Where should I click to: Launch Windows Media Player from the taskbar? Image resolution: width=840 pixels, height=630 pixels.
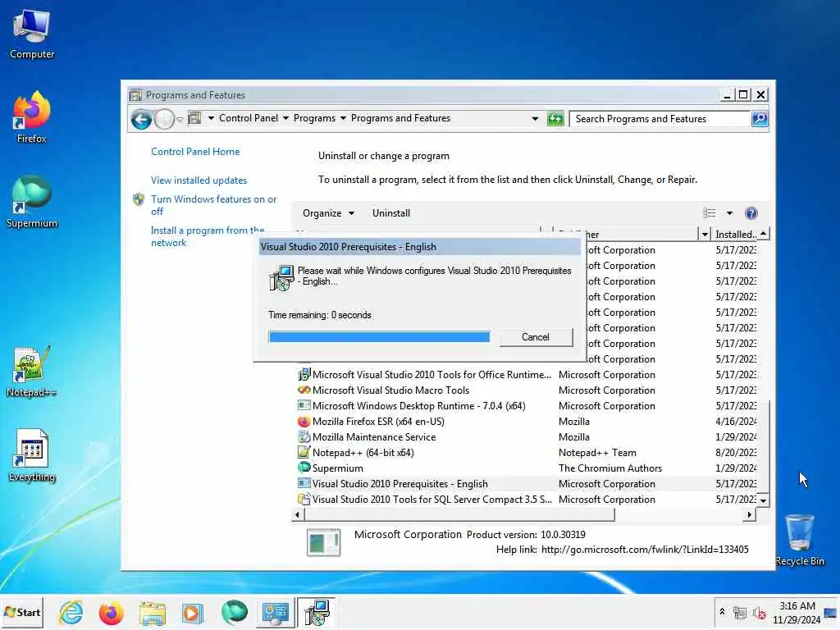[192, 612]
